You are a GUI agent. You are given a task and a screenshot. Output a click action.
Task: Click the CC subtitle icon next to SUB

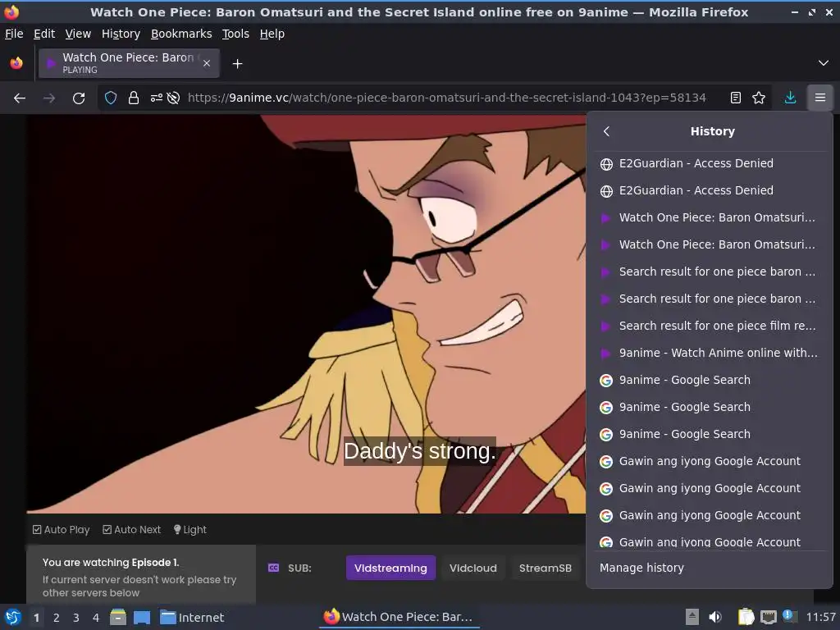pyautogui.click(x=273, y=568)
